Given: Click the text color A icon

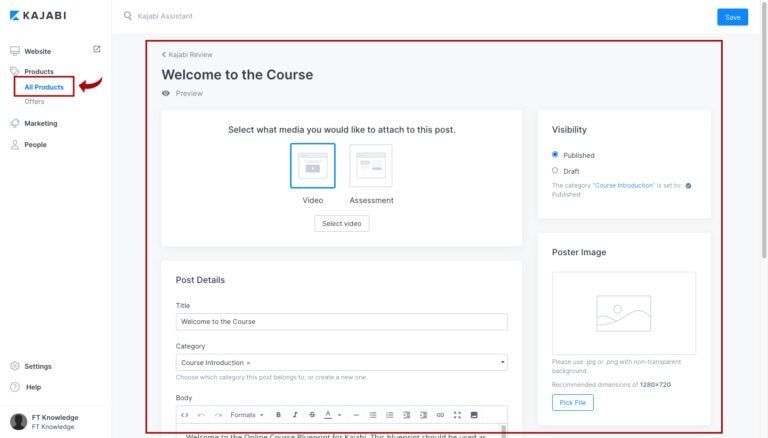Looking at the screenshot, I should tap(328, 414).
